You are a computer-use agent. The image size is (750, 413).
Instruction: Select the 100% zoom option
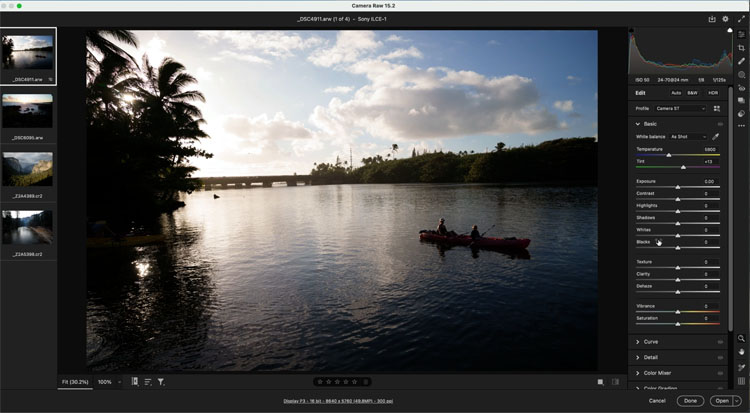coord(105,382)
